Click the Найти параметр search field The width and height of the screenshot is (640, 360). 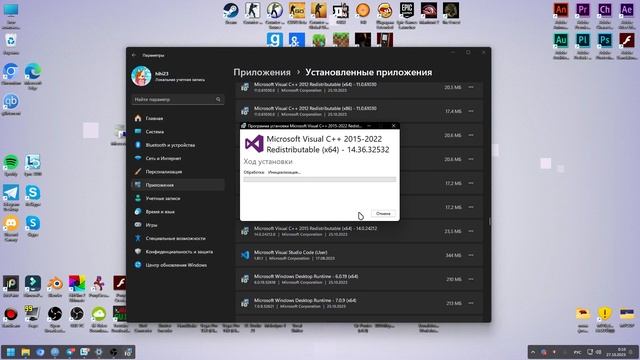178,99
